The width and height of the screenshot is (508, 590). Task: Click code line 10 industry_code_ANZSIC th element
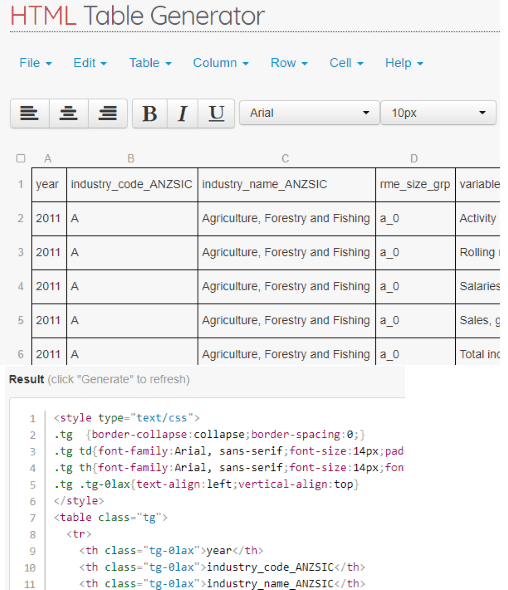coord(222,567)
